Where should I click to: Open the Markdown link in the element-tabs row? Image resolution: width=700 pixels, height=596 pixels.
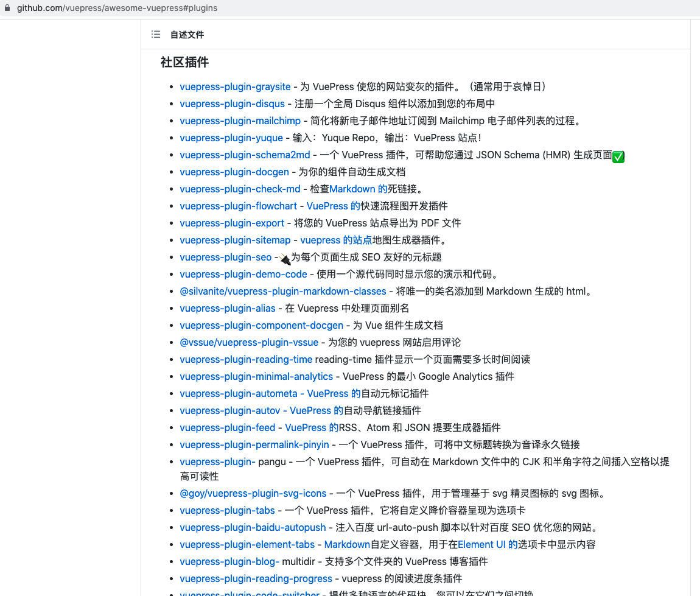348,545
